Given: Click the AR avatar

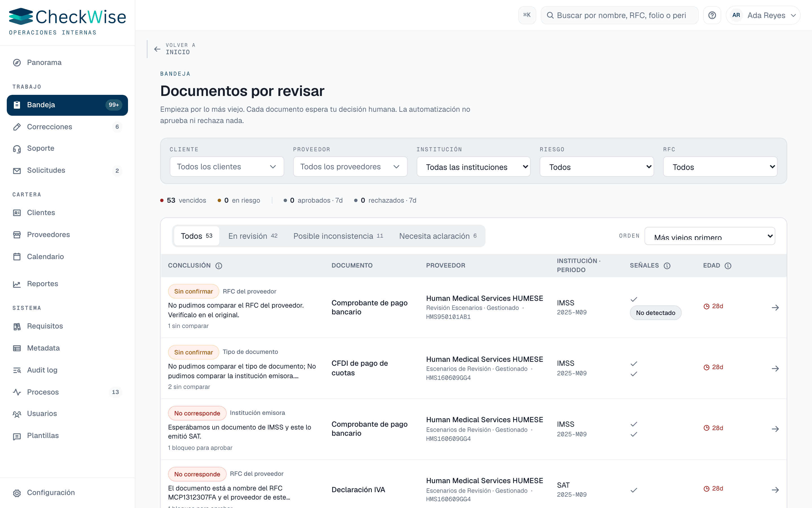Looking at the screenshot, I should click(x=736, y=15).
